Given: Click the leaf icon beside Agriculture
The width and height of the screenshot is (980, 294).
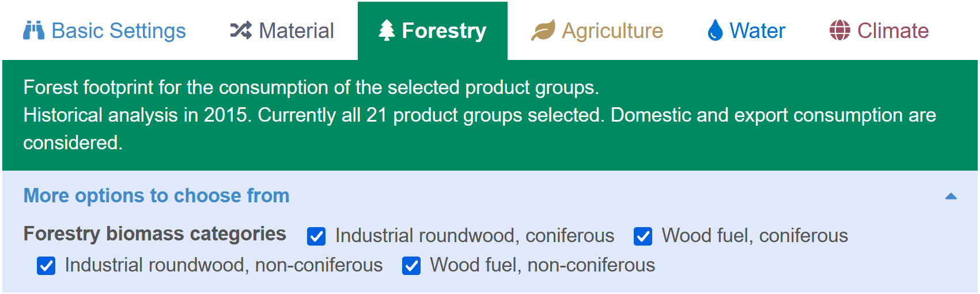Looking at the screenshot, I should [543, 31].
